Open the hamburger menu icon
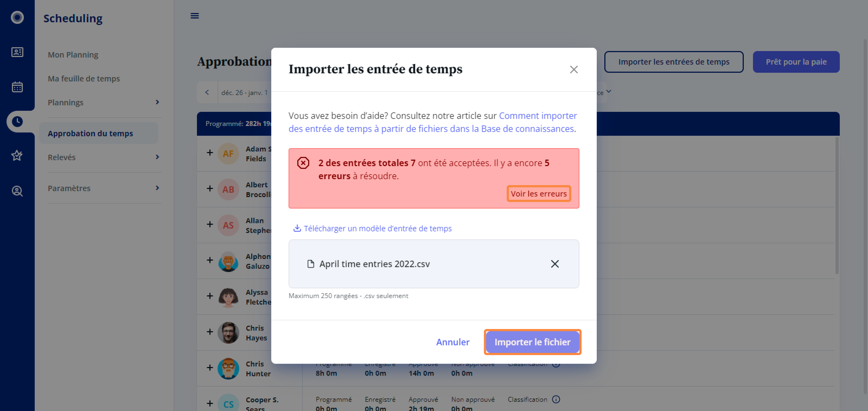Viewport: 868px width, 411px height. coord(194,16)
